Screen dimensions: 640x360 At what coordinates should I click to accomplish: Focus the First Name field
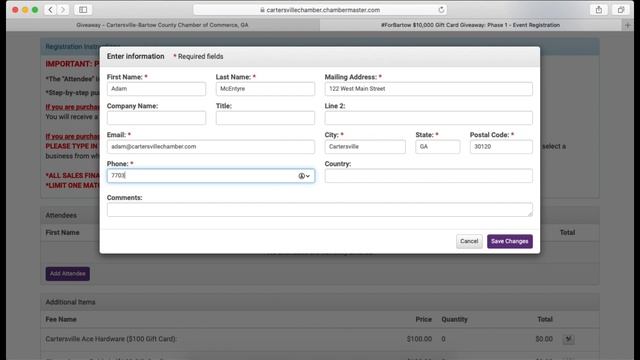(x=156, y=89)
